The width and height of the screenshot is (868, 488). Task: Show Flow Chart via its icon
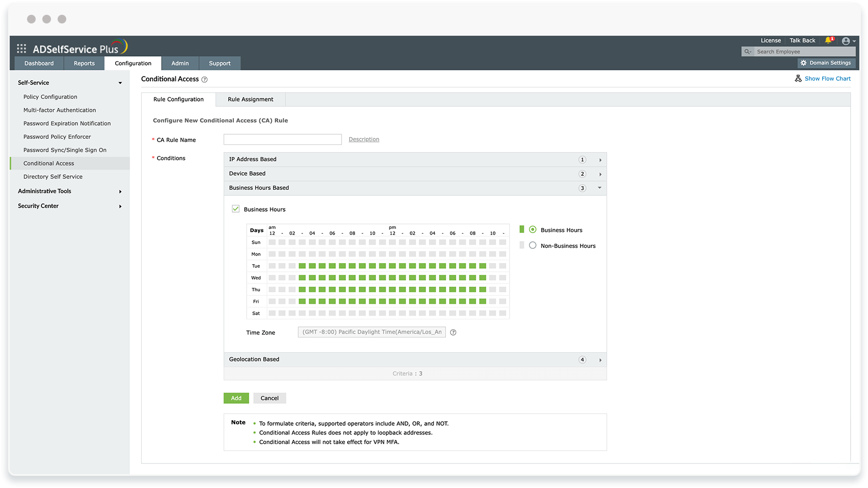tap(798, 78)
